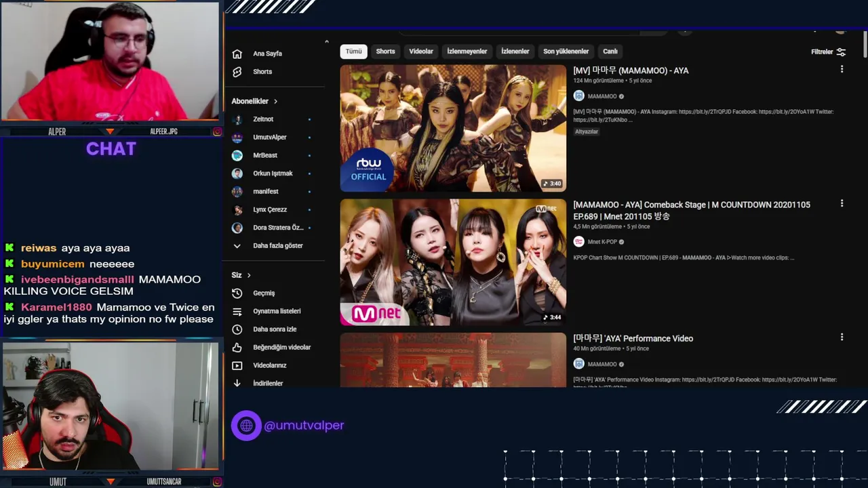Screen dimensions: 868x488
Task: Open [MV] MAMAMOO - AYA video title
Action: [x=631, y=70]
